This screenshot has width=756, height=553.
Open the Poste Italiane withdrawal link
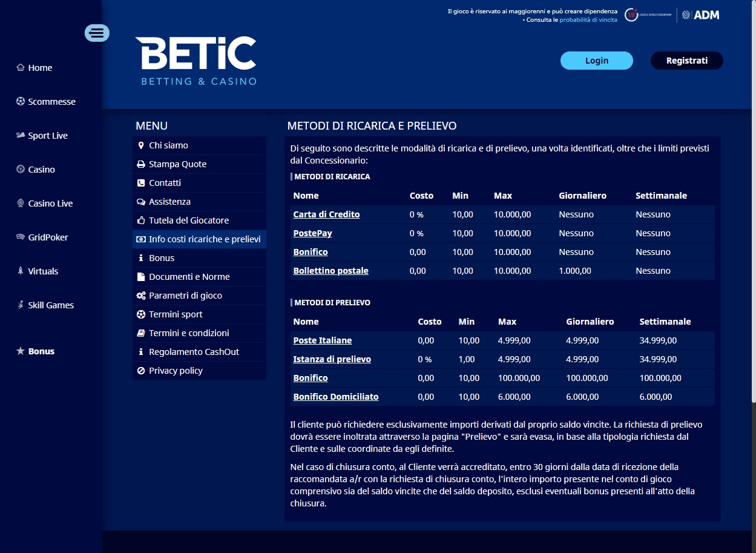tap(323, 340)
